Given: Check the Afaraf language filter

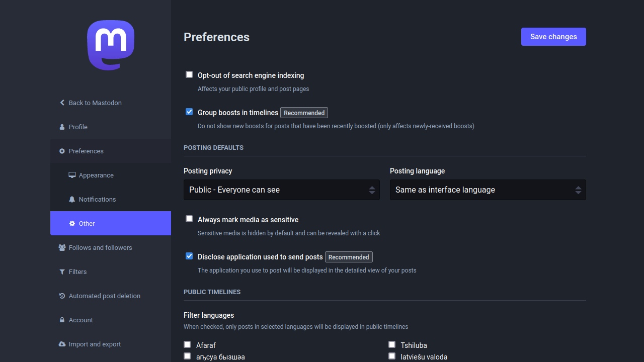Looking at the screenshot, I should 187,344.
